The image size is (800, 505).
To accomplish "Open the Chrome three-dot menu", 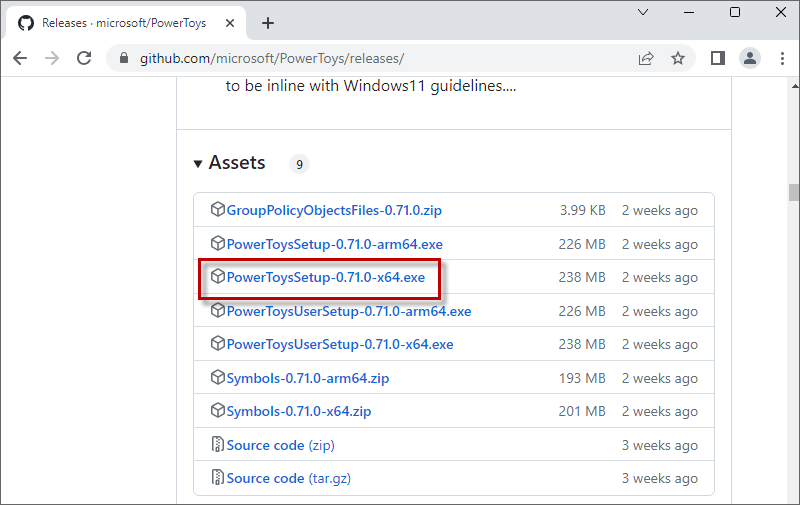I will [x=782, y=58].
